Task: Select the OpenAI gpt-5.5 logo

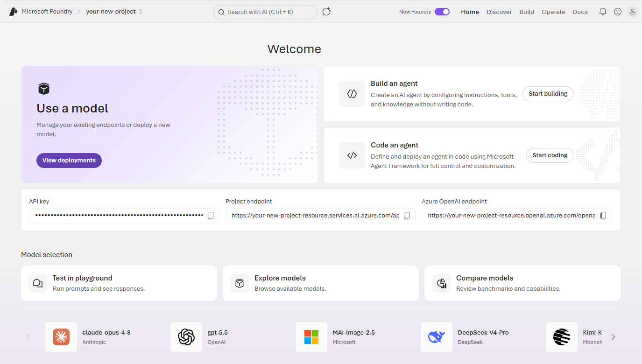Action: point(186,337)
